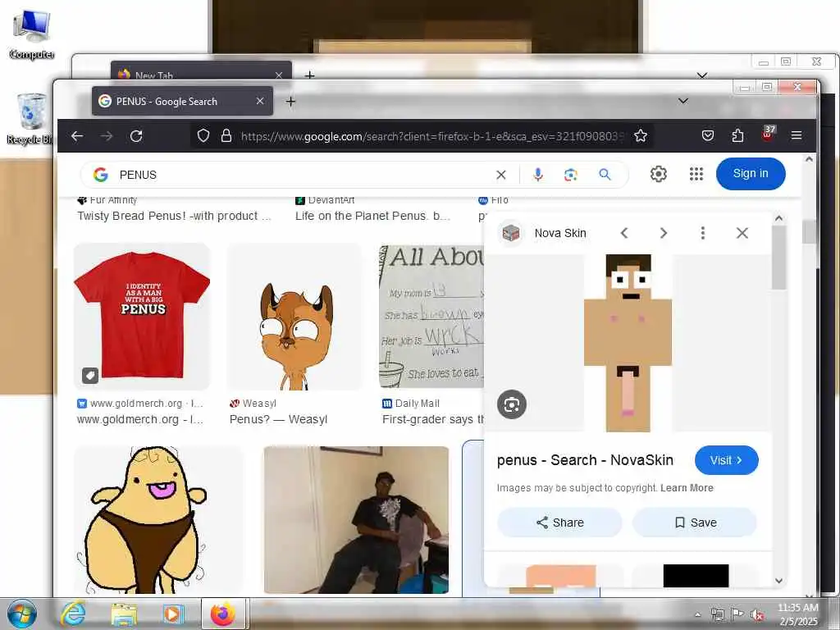This screenshot has width=840, height=630.
Task: Open the Firefox hamburger application menu
Action: [797, 136]
